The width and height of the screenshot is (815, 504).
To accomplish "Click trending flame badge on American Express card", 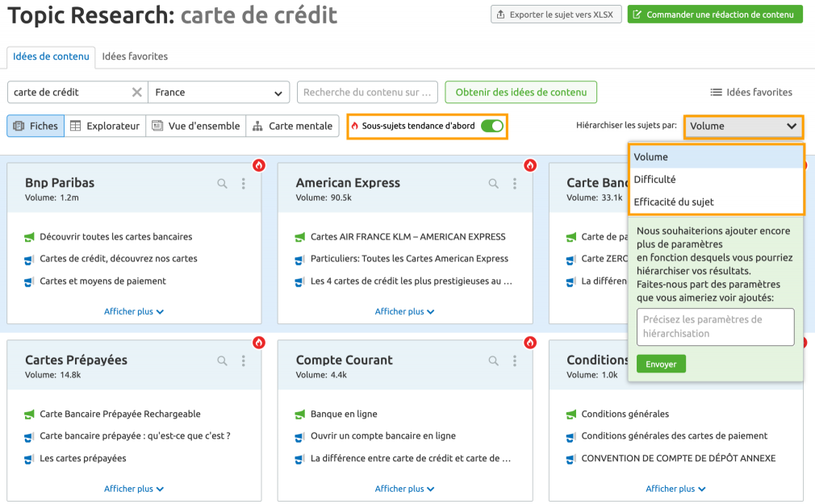I will 529,165.
